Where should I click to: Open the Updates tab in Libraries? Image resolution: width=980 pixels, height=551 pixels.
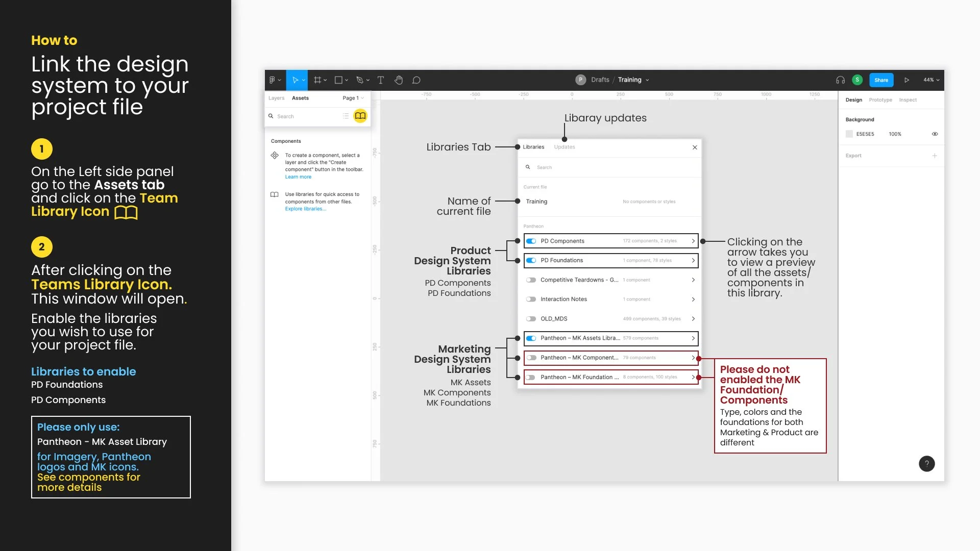565,147
